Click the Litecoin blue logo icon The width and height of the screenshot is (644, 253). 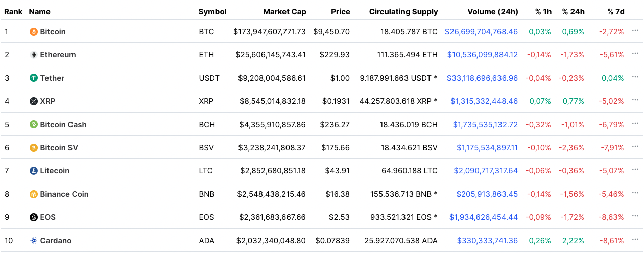coord(34,171)
